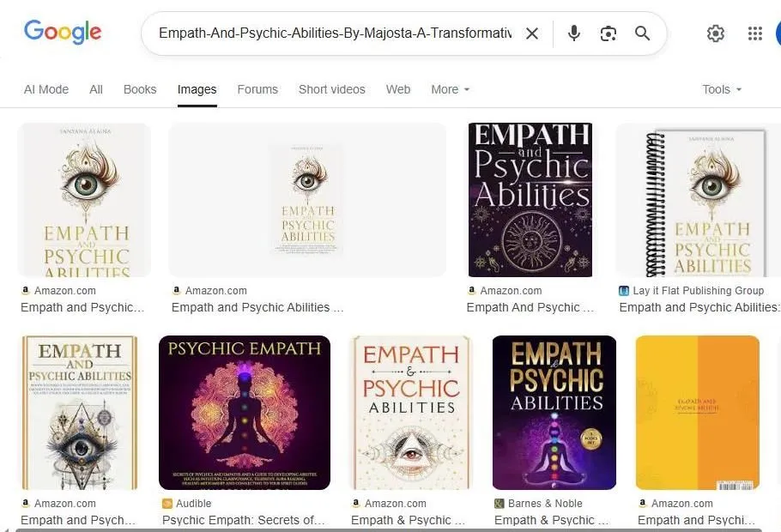Viewport: 781px width, 532px height.
Task: Open quick settings via the gear icon
Action: tap(716, 33)
